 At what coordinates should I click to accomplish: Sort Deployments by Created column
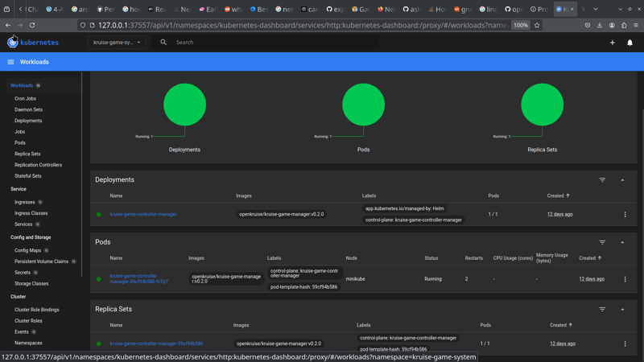pos(555,195)
